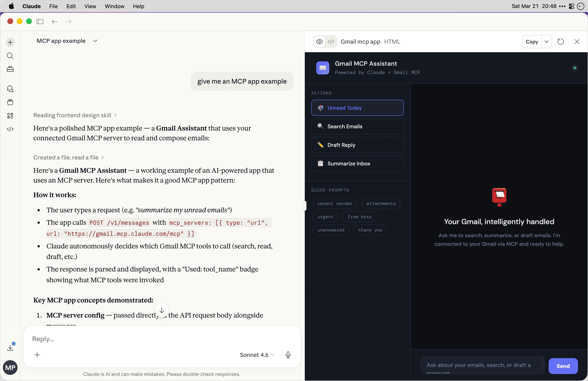The height and width of the screenshot is (381, 588).
Task: Click the Summarize Inbox action
Action: coord(357,163)
